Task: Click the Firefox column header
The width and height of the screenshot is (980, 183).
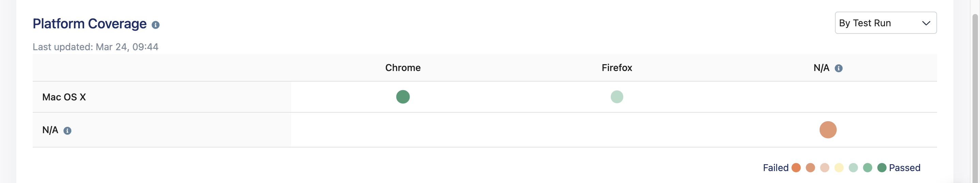Action: pos(617,68)
